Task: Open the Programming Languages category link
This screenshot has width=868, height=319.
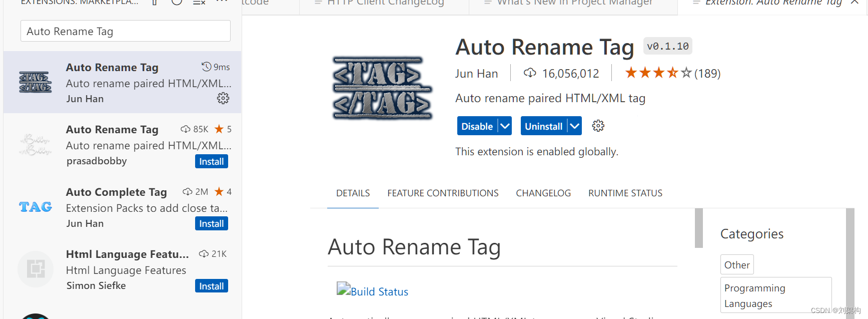Action: 776,295
